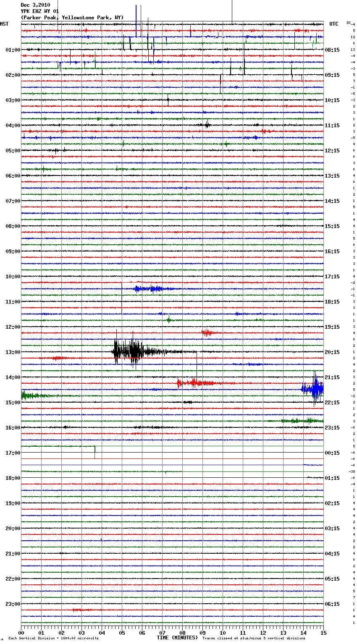Click the 19:15 UTC row label
The height and width of the screenshot is (644, 357).
point(332,327)
